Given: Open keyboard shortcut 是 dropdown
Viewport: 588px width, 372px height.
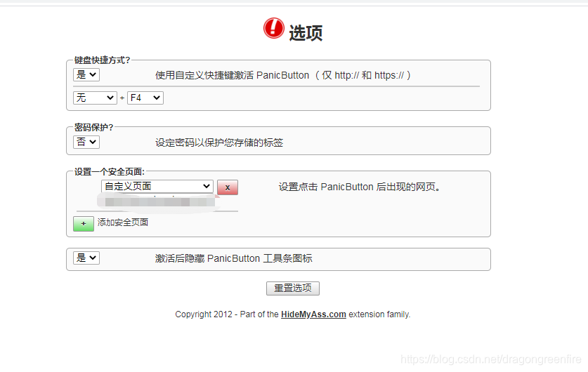Looking at the screenshot, I should [x=86, y=74].
